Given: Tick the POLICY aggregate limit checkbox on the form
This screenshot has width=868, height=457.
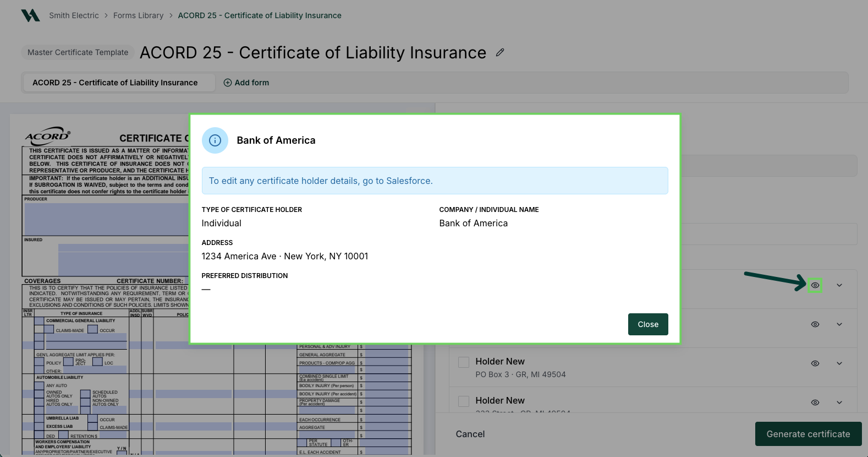Looking at the screenshot, I should tap(39, 362).
